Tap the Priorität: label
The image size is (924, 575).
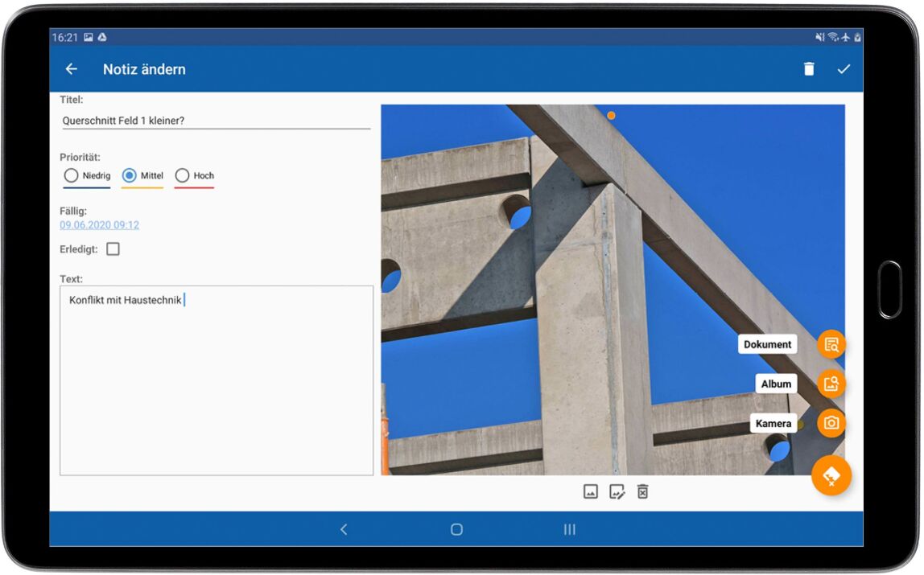80,157
